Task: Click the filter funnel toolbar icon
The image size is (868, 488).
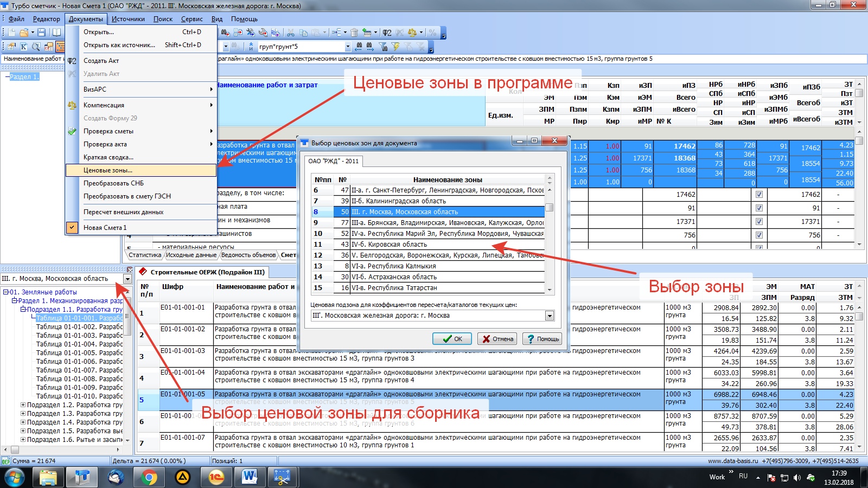Action: click(383, 47)
